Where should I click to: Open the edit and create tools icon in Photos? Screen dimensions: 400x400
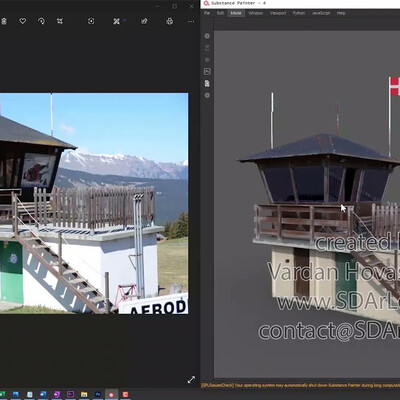pos(116,21)
